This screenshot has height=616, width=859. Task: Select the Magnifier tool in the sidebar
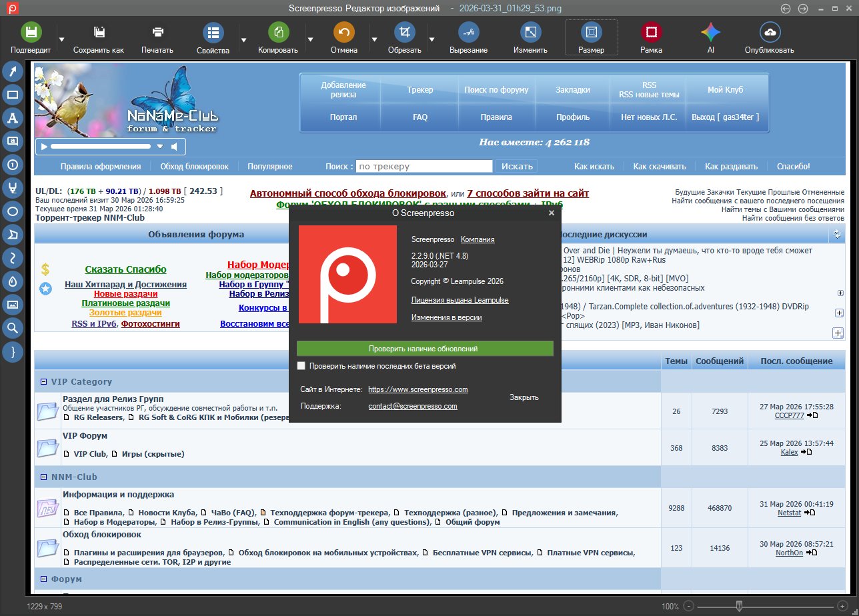point(13,327)
